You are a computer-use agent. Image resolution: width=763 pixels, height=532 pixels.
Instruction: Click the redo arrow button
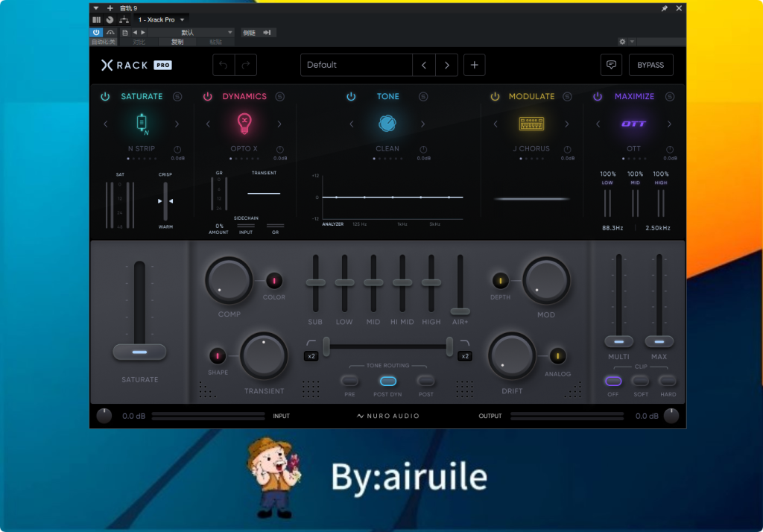tap(246, 65)
